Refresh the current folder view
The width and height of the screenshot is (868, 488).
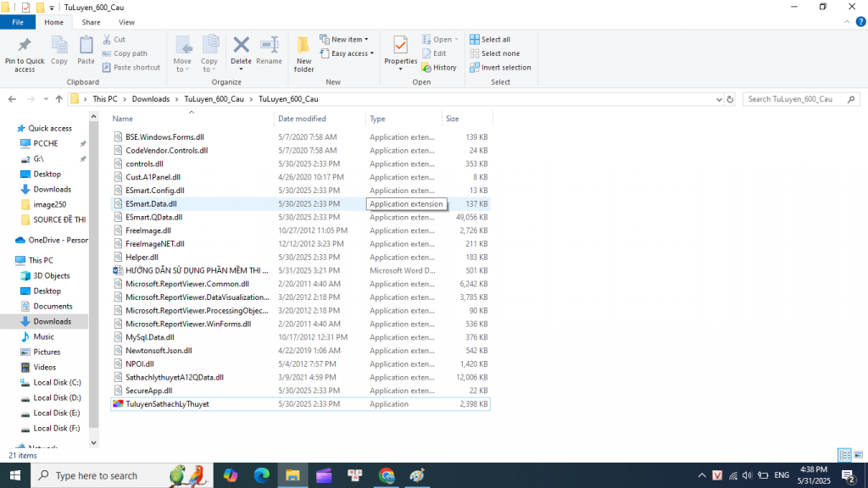point(730,99)
